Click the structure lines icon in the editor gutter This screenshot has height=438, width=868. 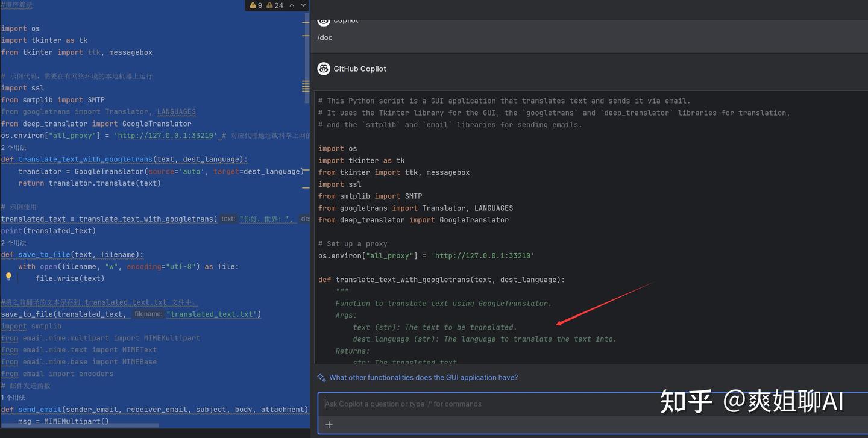[x=306, y=87]
